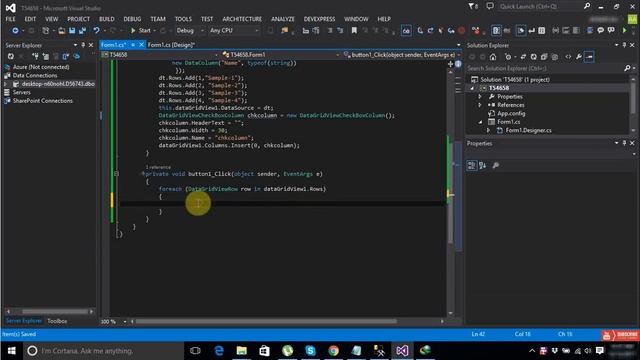Toggle the Alphabetical sort in Properties panel
Screen dimensions: 640x360
(x=482, y=165)
